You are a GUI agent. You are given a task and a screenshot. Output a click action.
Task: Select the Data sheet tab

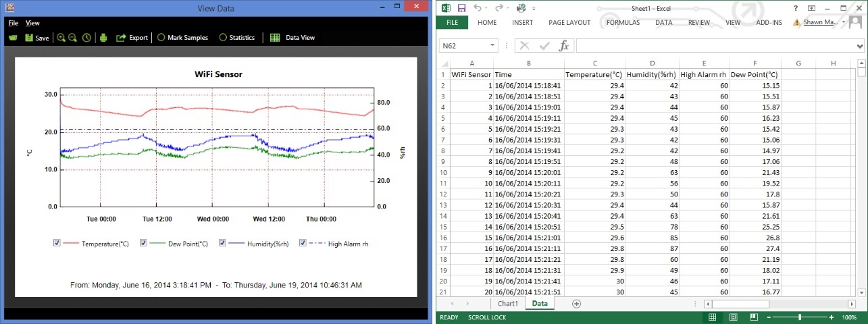540,304
